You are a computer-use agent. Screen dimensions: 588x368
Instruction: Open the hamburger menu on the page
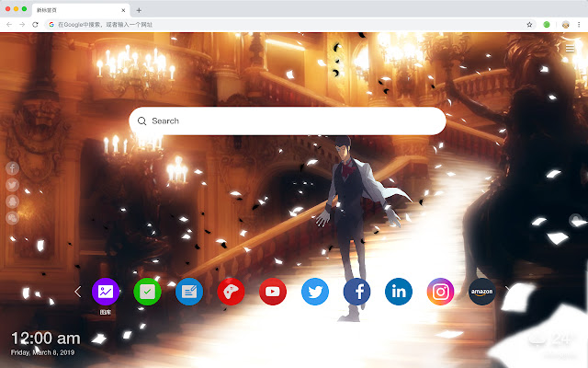[x=570, y=49]
